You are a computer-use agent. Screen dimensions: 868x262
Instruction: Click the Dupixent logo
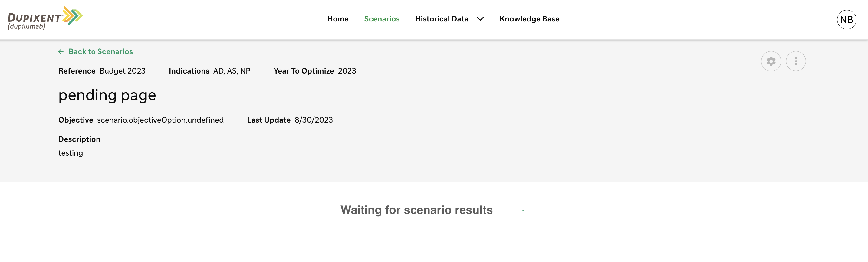coord(45,18)
